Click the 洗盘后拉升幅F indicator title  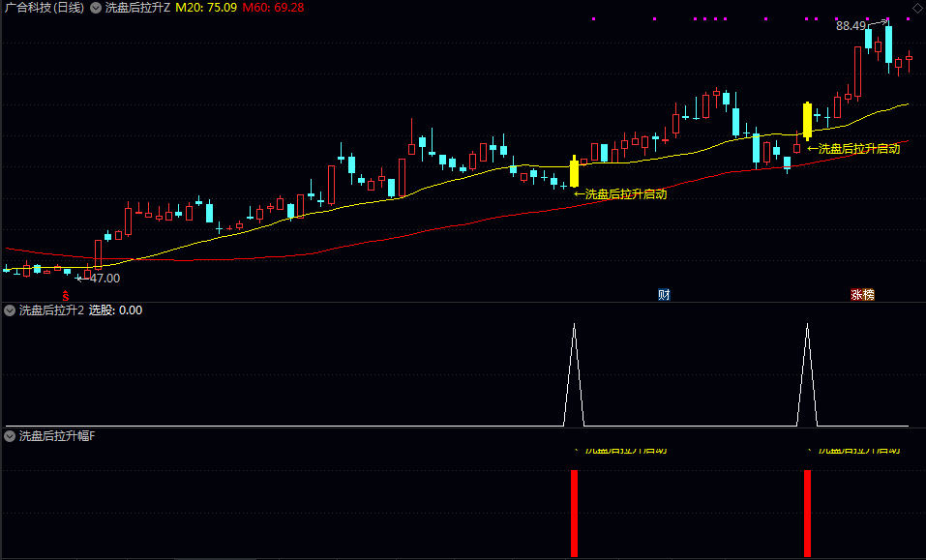click(57, 436)
